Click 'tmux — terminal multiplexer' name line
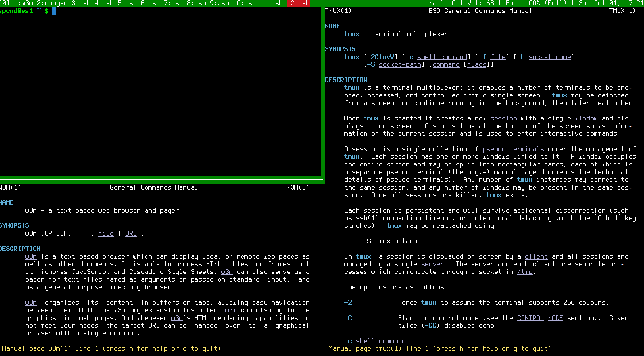The image size is (644, 356). (x=396, y=34)
